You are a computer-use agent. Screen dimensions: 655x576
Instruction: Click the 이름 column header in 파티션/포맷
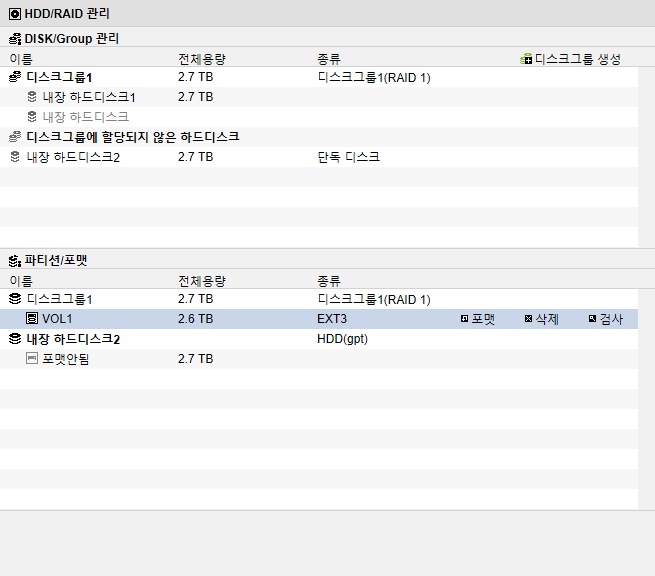point(21,281)
